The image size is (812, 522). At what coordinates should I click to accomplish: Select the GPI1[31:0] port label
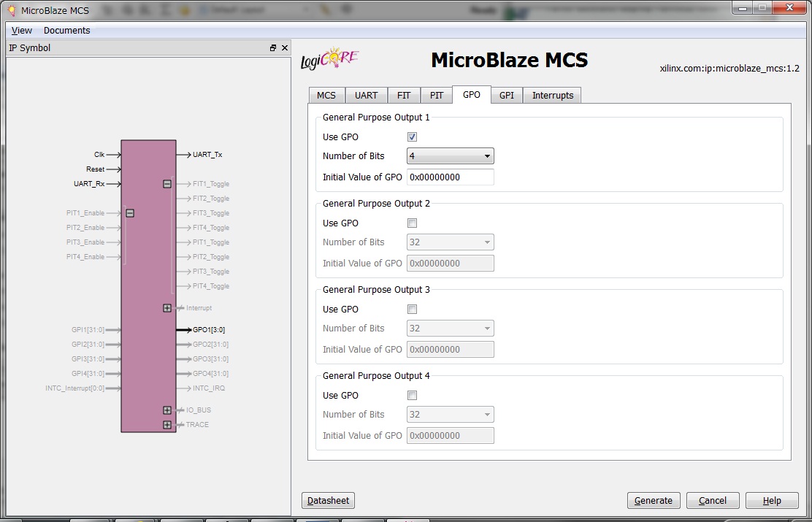point(88,330)
